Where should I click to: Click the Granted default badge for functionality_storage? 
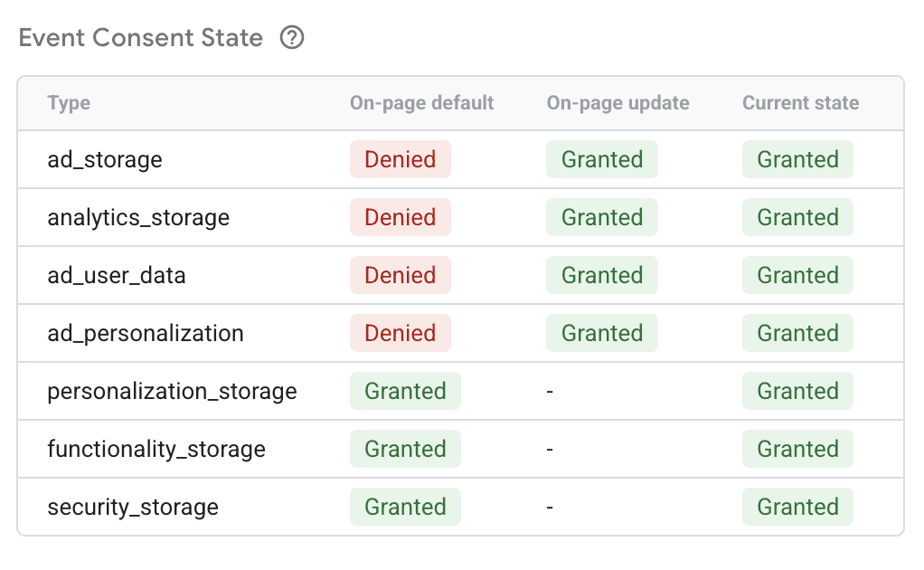pos(405,450)
